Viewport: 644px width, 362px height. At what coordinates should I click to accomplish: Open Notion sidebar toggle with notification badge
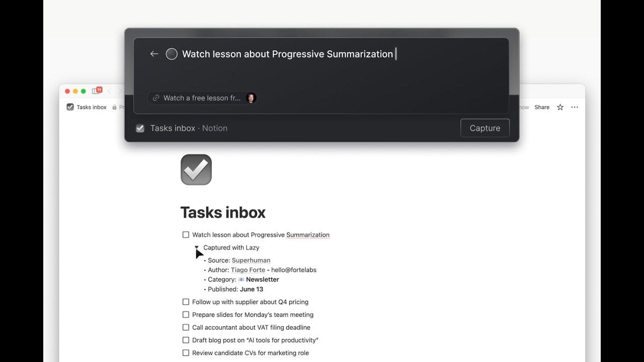click(x=97, y=91)
